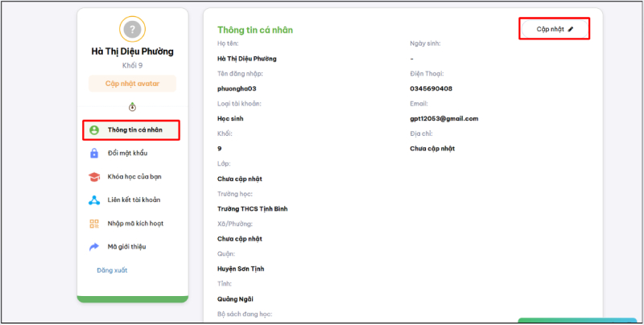Screen dimensions: 644x325
Task: Click the email gpt12053@gmail.com
Action: (x=444, y=118)
